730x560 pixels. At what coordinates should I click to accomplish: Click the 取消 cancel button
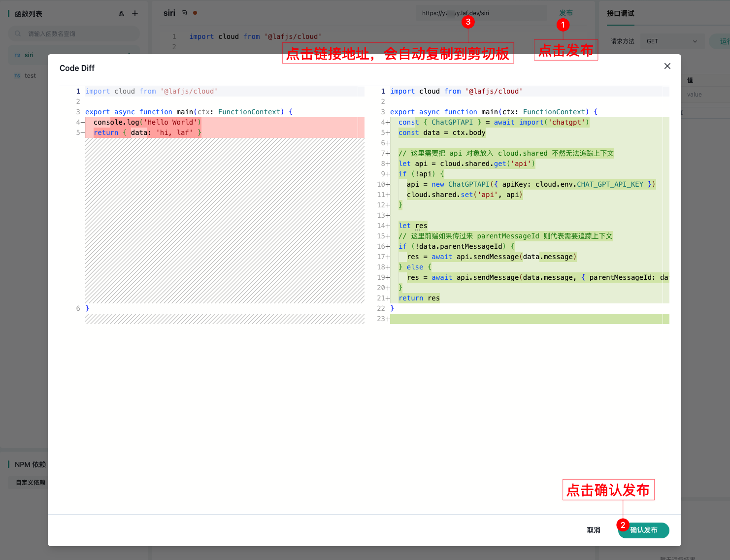[593, 530]
